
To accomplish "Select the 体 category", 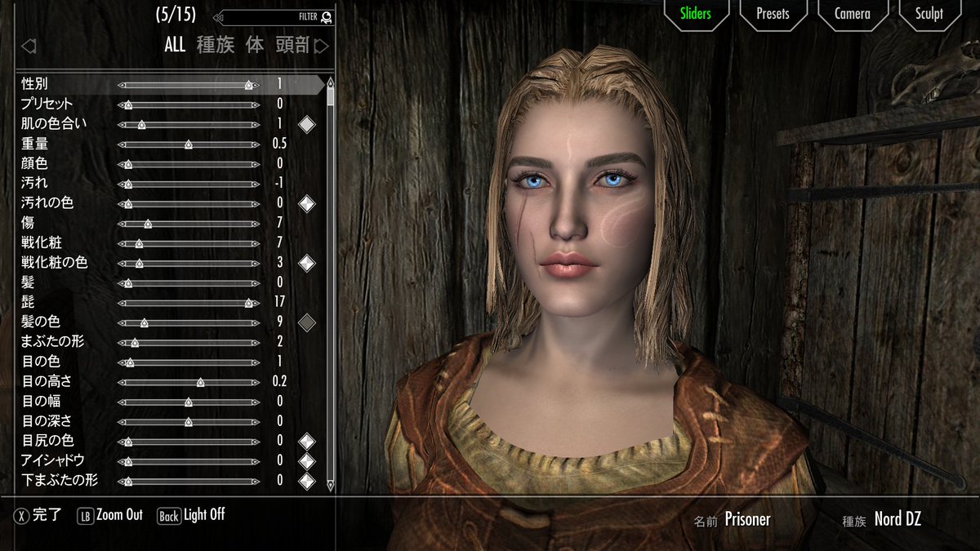I will coord(255,45).
